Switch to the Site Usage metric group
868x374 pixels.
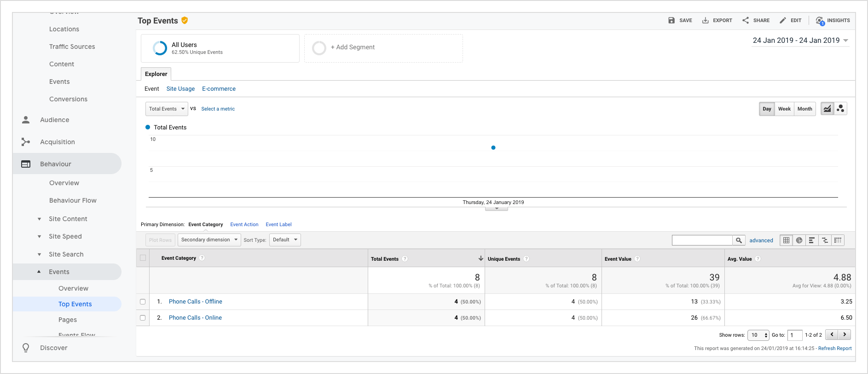pos(180,89)
